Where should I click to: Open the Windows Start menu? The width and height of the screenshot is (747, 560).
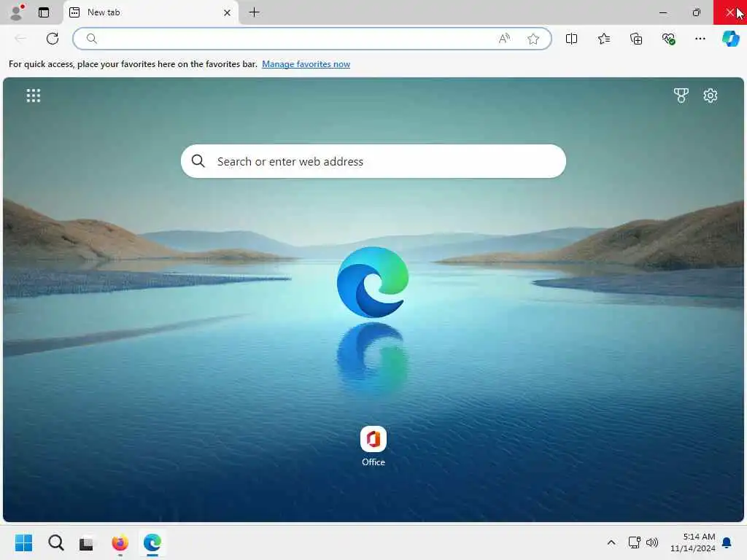pos(23,542)
